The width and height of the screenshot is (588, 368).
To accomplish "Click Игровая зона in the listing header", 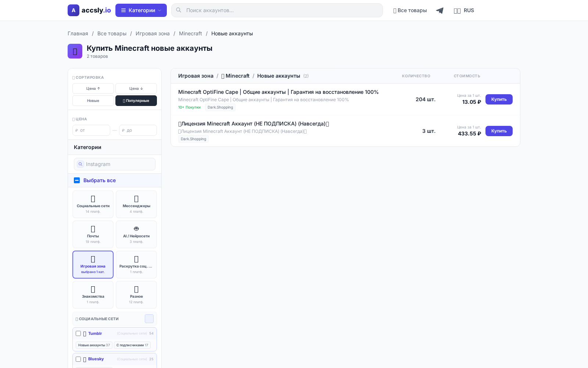I will point(196,76).
